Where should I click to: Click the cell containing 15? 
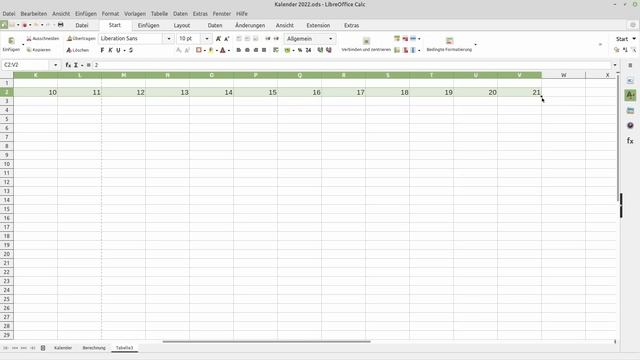[x=256, y=92]
